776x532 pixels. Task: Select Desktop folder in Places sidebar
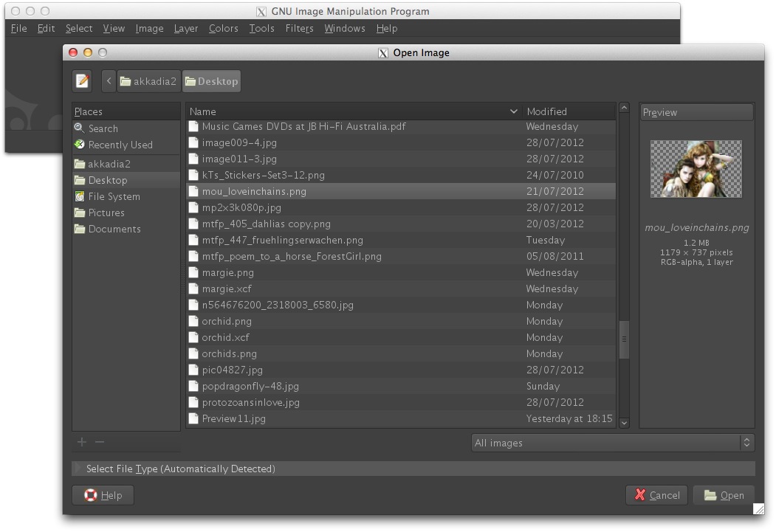point(126,180)
